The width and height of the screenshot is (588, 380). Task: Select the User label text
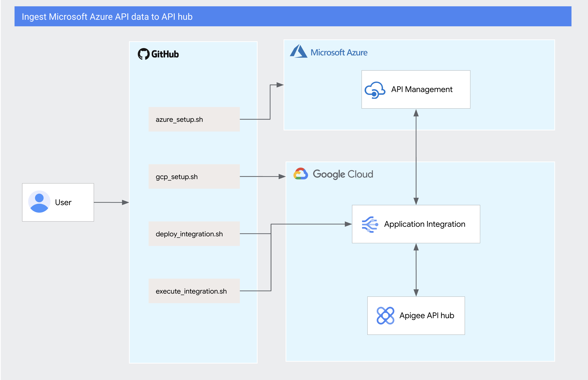[x=63, y=202]
